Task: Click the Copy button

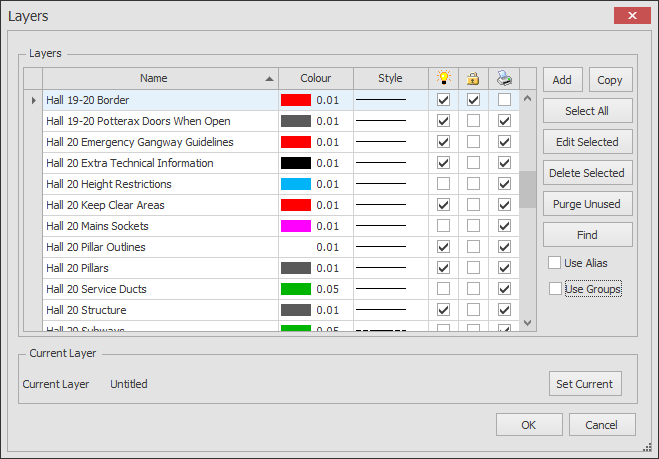Action: pos(610,80)
